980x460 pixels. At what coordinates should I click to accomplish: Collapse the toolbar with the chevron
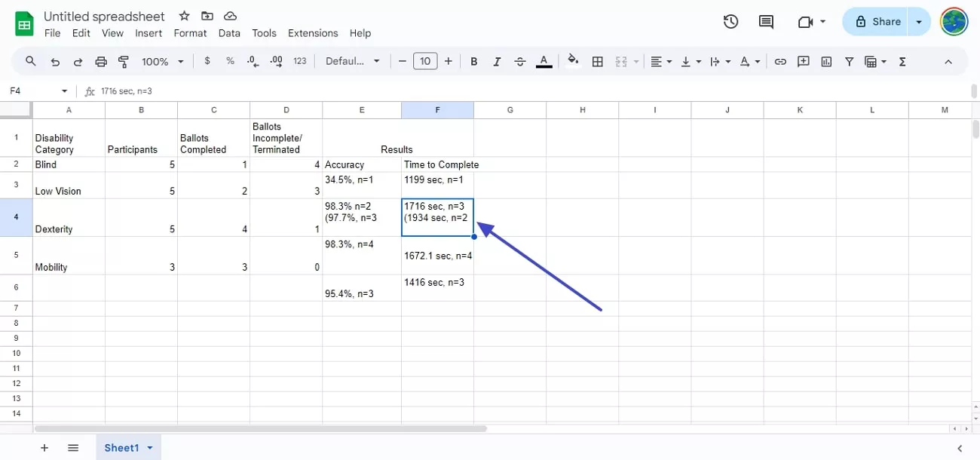point(948,61)
